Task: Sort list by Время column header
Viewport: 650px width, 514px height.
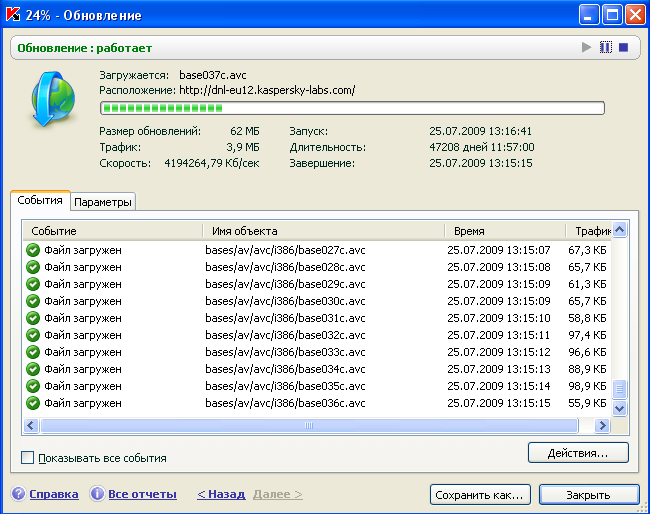Action: [x=503, y=230]
